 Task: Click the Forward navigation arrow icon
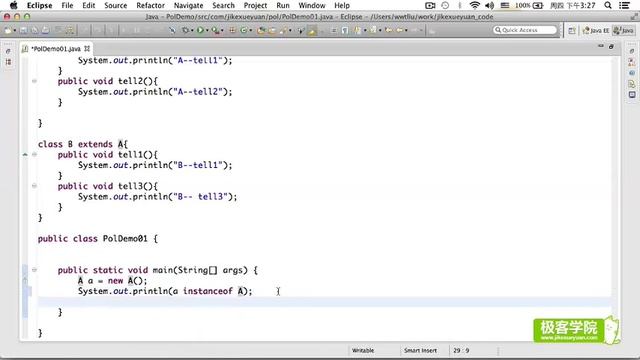click(x=414, y=30)
